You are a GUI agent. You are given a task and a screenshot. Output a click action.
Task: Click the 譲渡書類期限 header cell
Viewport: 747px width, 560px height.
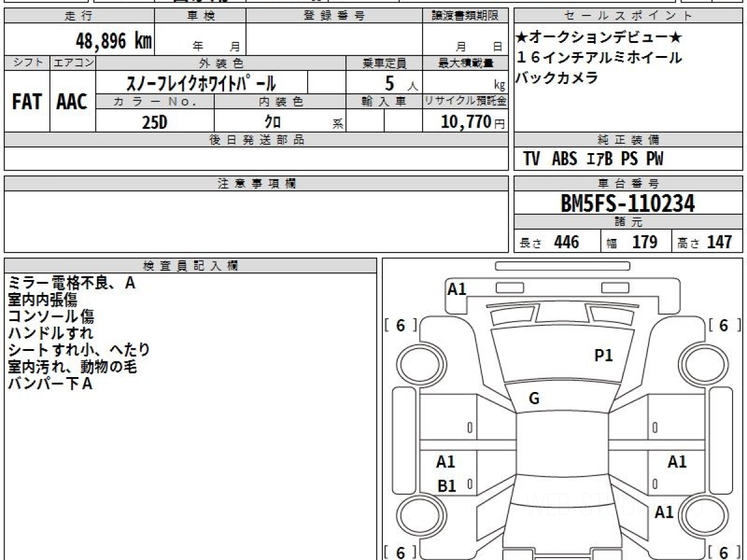[x=465, y=16]
